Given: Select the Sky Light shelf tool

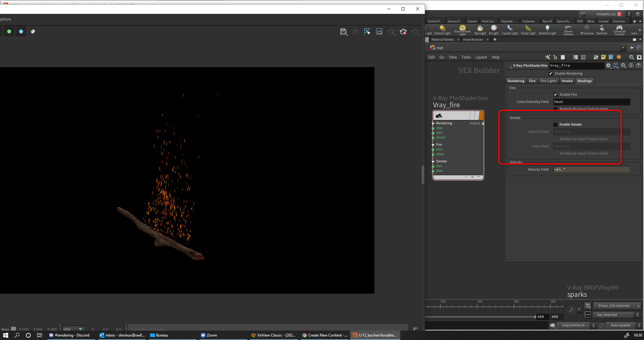Looking at the screenshot, I should click(480, 30).
